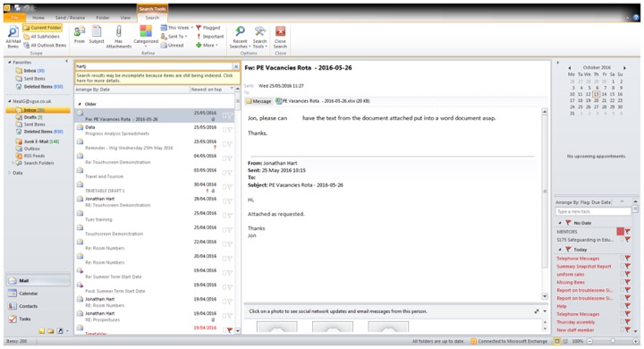Open the Junk E-Mail folder

coord(37,141)
